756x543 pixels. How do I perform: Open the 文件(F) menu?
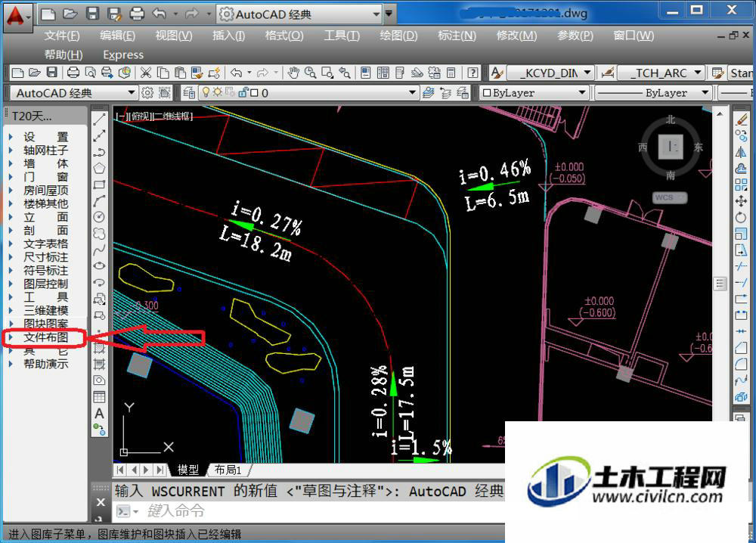pyautogui.click(x=62, y=36)
